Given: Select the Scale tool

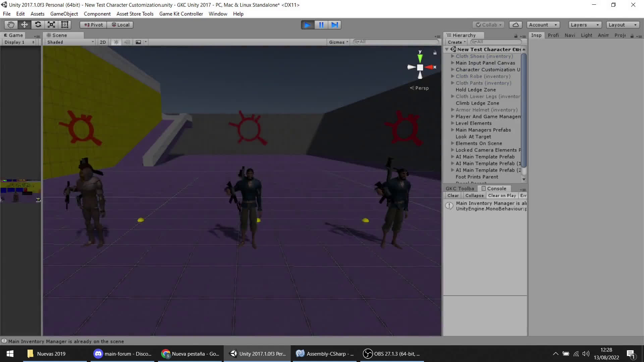Looking at the screenshot, I should click(x=51, y=25).
